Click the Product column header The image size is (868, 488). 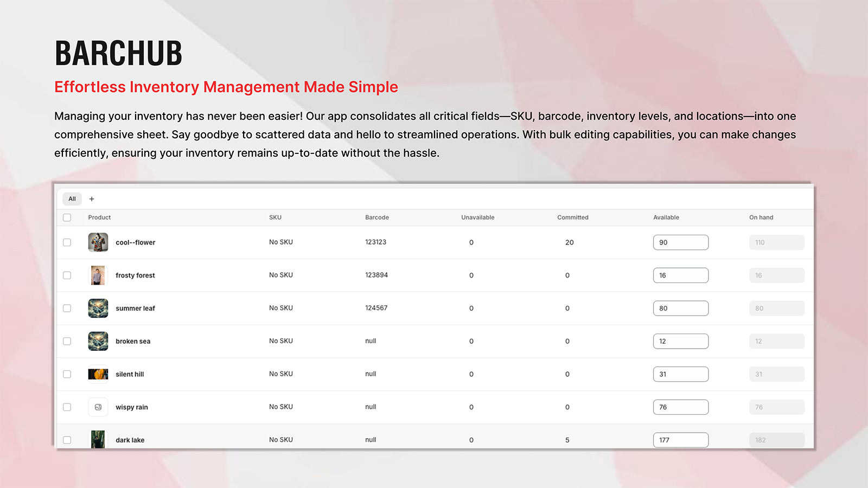tap(99, 217)
